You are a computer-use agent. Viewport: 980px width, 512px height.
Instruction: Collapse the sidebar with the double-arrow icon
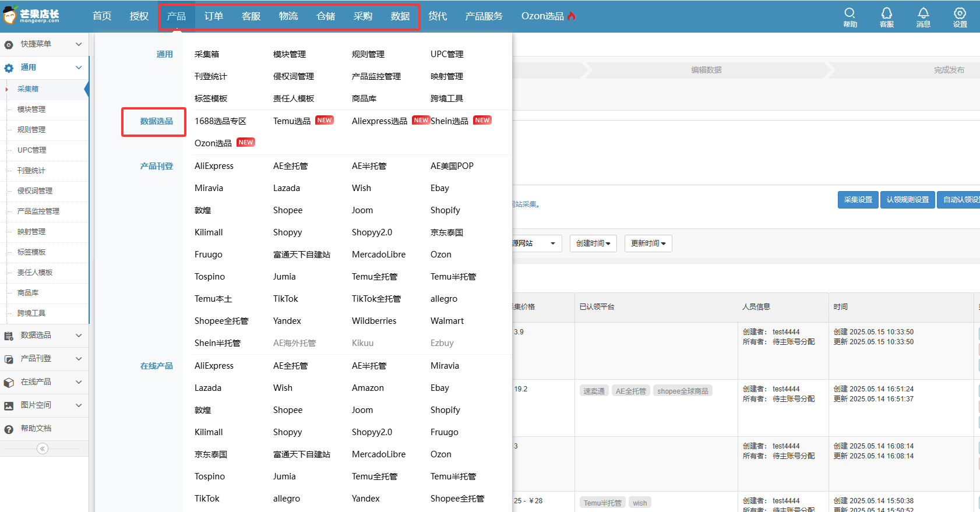(x=43, y=449)
